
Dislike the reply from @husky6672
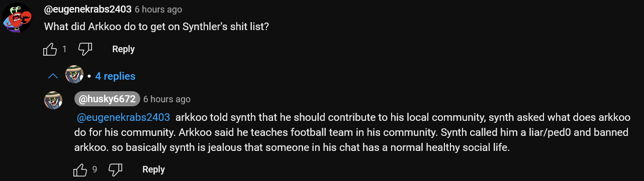(116, 169)
